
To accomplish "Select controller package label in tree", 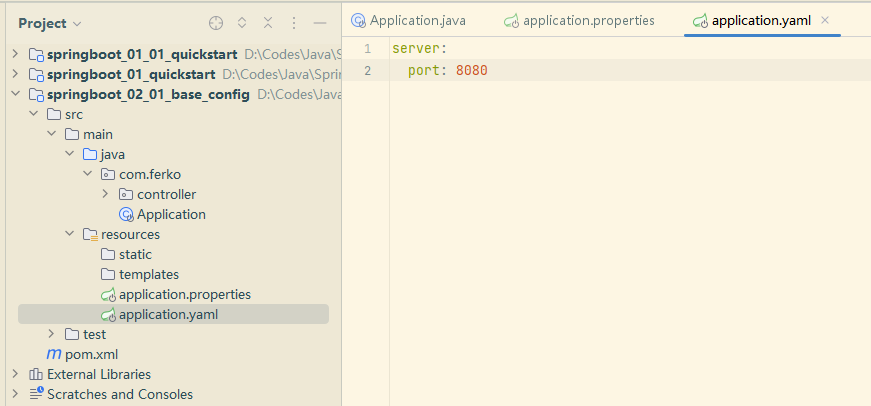I will [167, 194].
